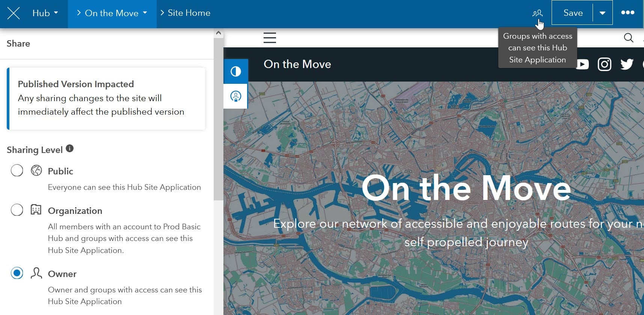Click the large On the Move banner heading

coord(466,188)
